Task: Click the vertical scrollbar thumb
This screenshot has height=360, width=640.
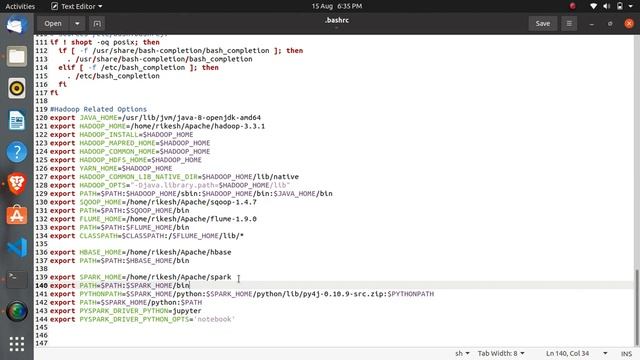Action: [x=636, y=306]
